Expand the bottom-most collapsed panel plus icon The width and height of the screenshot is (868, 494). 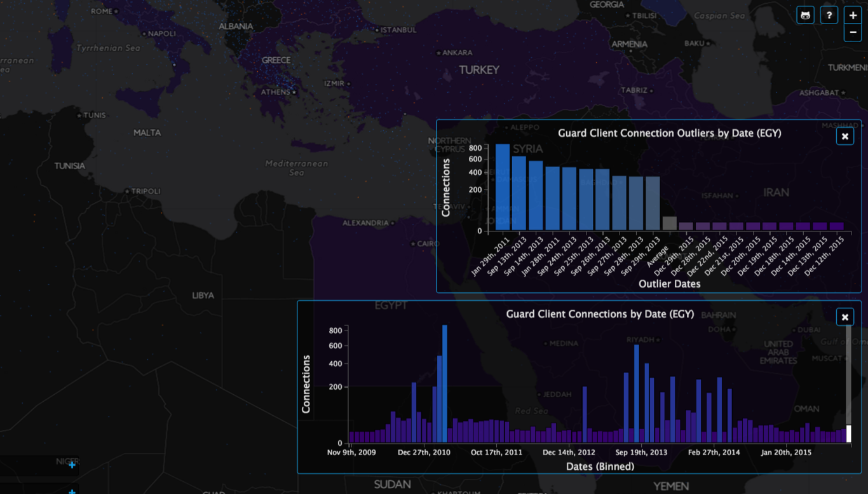[x=72, y=491]
